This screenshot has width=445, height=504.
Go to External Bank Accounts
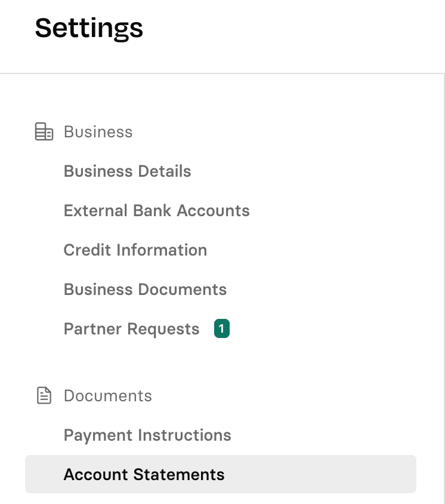click(x=156, y=211)
